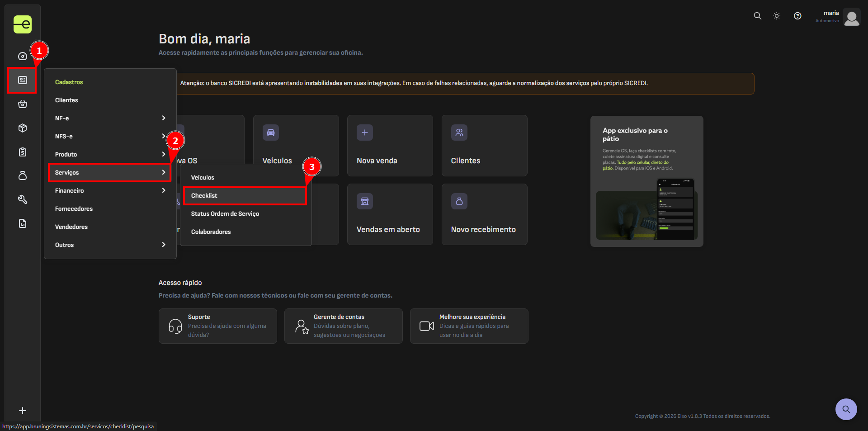Open the shopping basket sidebar icon
The height and width of the screenshot is (431, 868).
23,104
